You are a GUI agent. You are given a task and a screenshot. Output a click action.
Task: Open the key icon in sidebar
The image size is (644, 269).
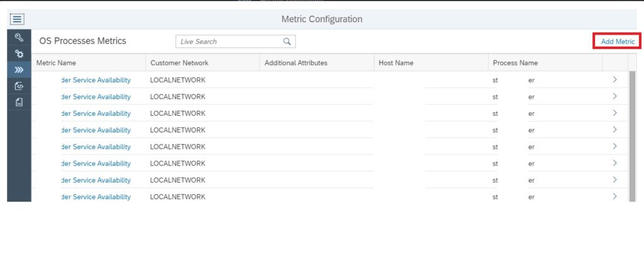tap(19, 37)
